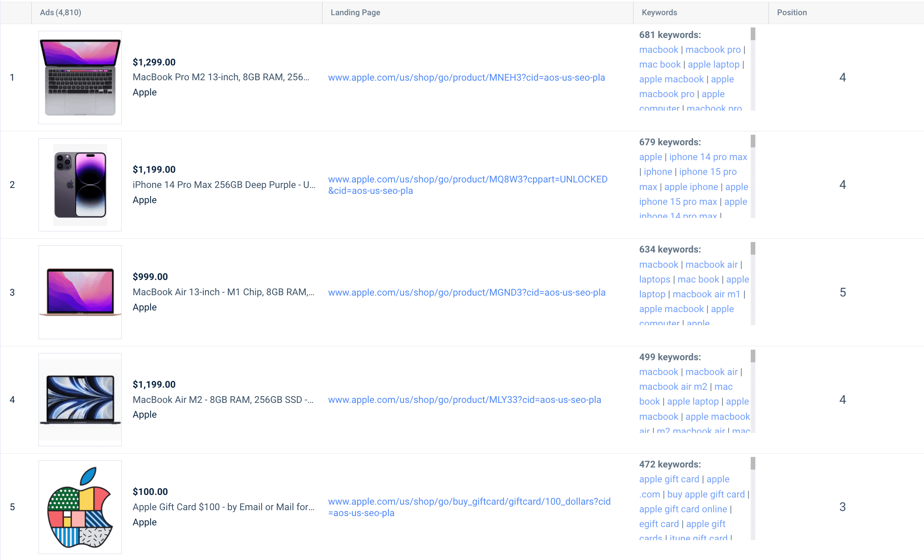Open the iPhone 14 Pro Max thumbnail
The width and height of the screenshot is (924, 560).
pyautogui.click(x=80, y=185)
